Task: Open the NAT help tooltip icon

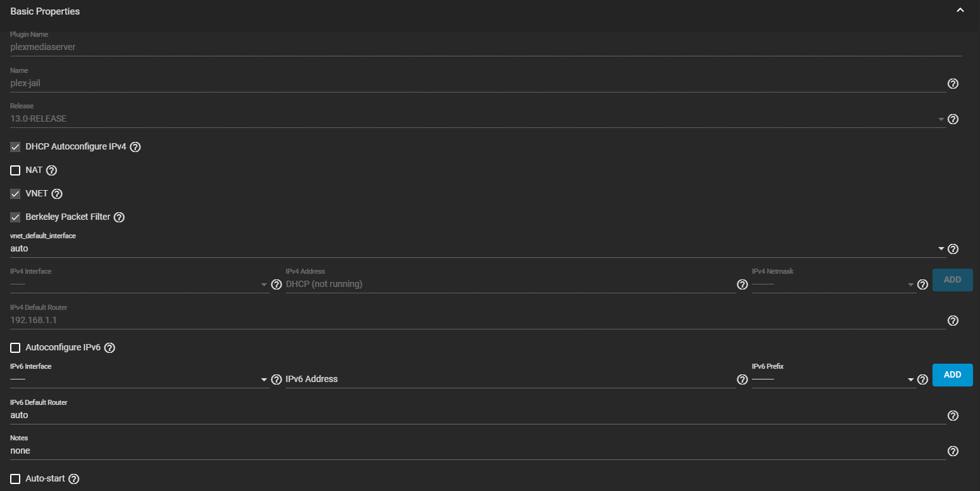Action: 52,170
